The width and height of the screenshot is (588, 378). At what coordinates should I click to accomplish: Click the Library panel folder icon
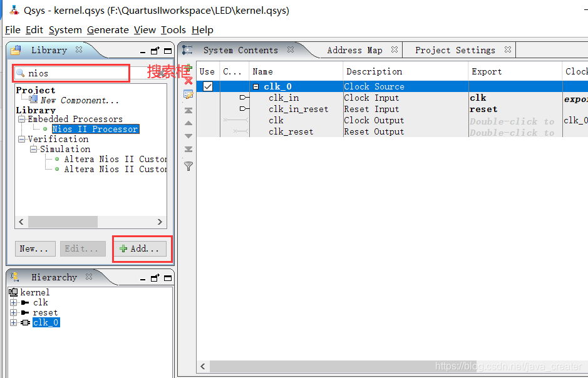click(16, 50)
